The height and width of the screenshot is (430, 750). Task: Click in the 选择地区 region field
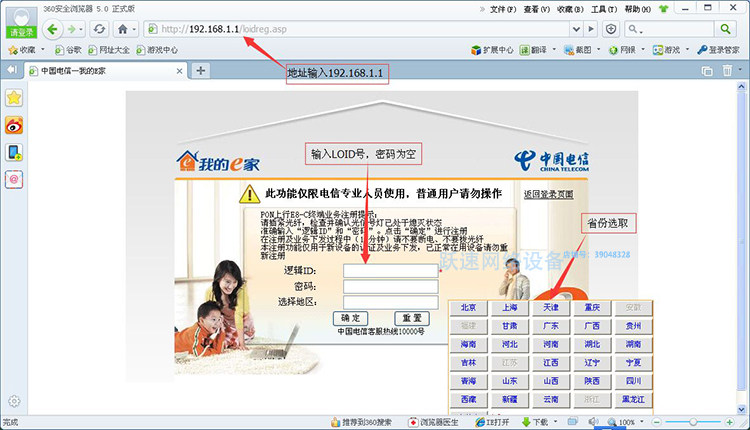point(391,302)
